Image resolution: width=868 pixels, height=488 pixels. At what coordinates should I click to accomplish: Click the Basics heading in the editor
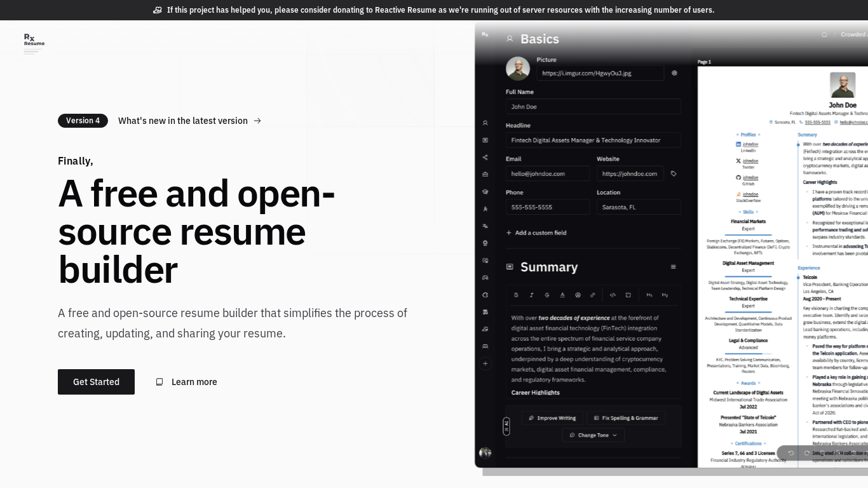(539, 39)
